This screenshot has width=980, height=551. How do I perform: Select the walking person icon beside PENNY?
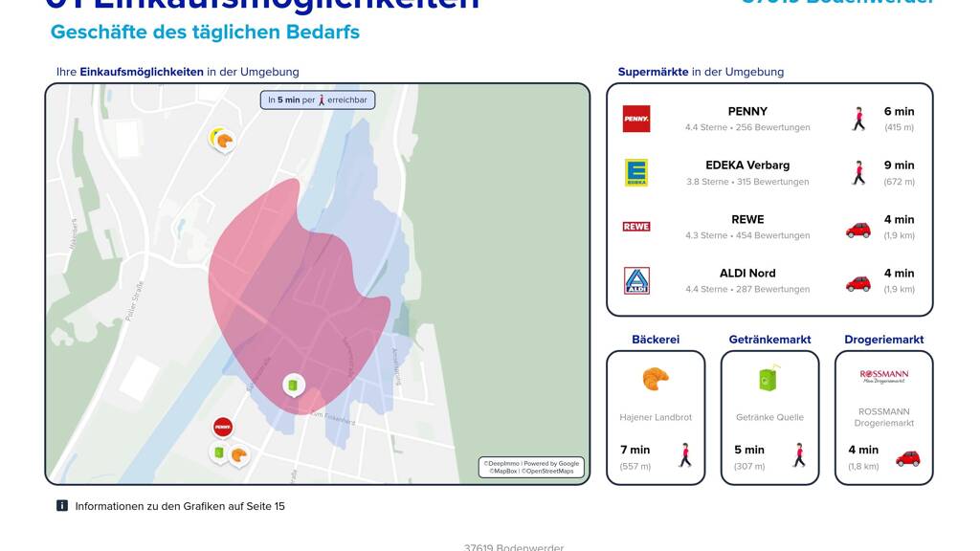(x=858, y=119)
